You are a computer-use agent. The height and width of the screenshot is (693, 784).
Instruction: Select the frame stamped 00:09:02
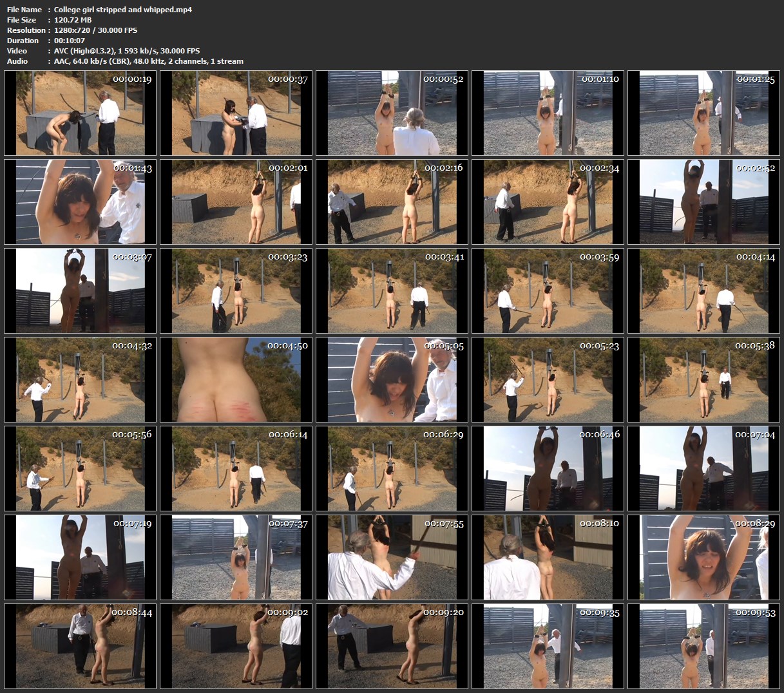tap(236, 647)
